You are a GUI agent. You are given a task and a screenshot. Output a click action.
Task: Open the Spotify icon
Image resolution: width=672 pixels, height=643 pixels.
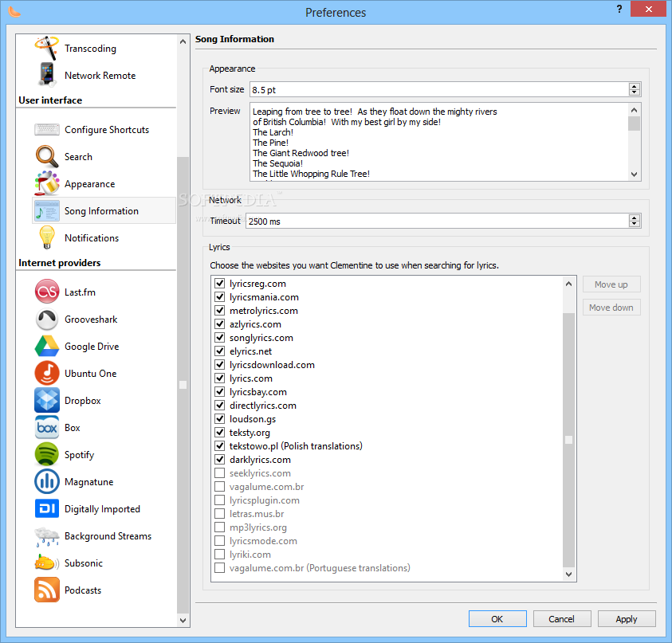(47, 454)
